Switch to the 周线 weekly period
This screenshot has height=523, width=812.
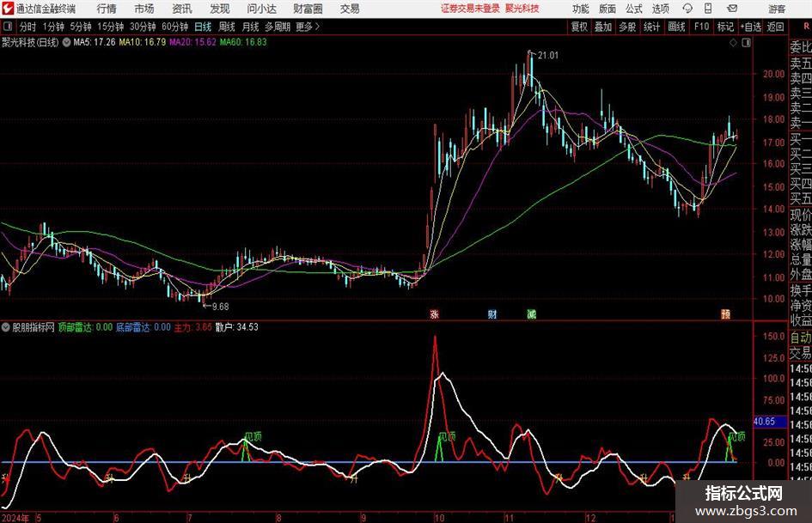tap(227, 27)
